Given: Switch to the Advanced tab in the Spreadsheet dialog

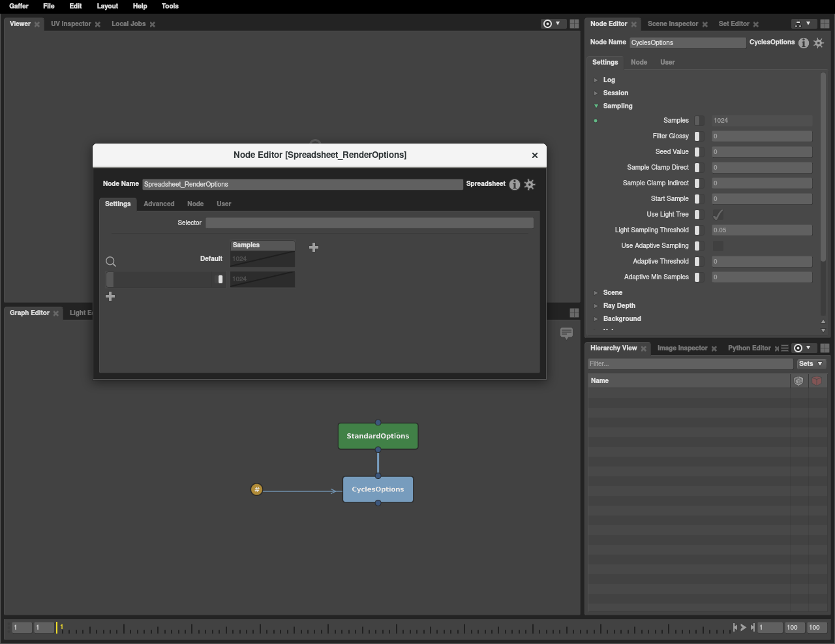Looking at the screenshot, I should pos(159,204).
